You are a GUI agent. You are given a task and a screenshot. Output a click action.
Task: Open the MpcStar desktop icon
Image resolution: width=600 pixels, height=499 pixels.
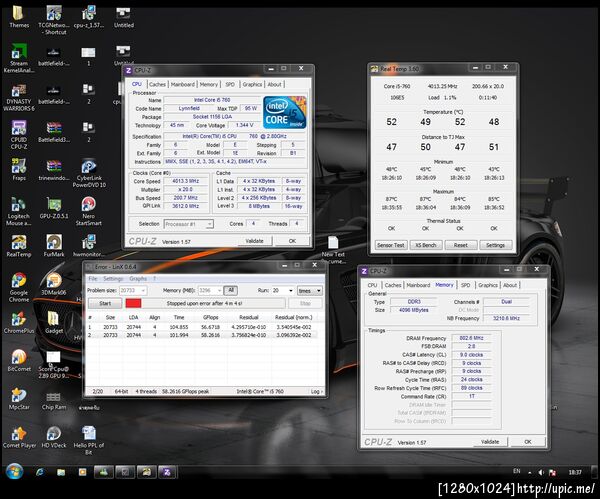(x=19, y=399)
